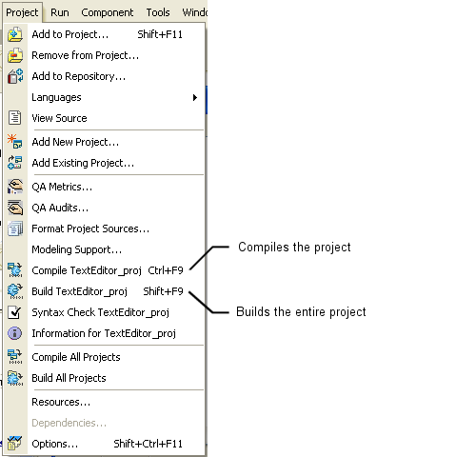This screenshot has height=457, width=476.
Task: Open the Run menu
Action: [x=60, y=12]
